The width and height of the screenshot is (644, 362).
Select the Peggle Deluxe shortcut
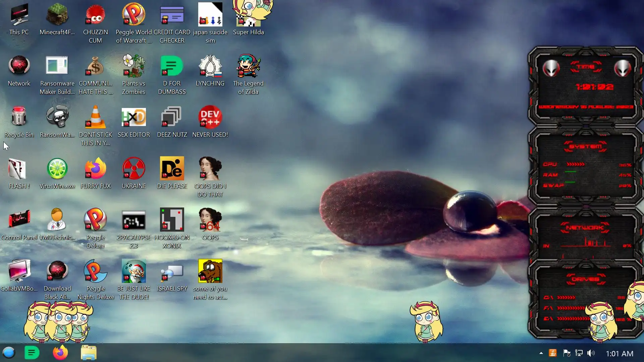pyautogui.click(x=95, y=220)
